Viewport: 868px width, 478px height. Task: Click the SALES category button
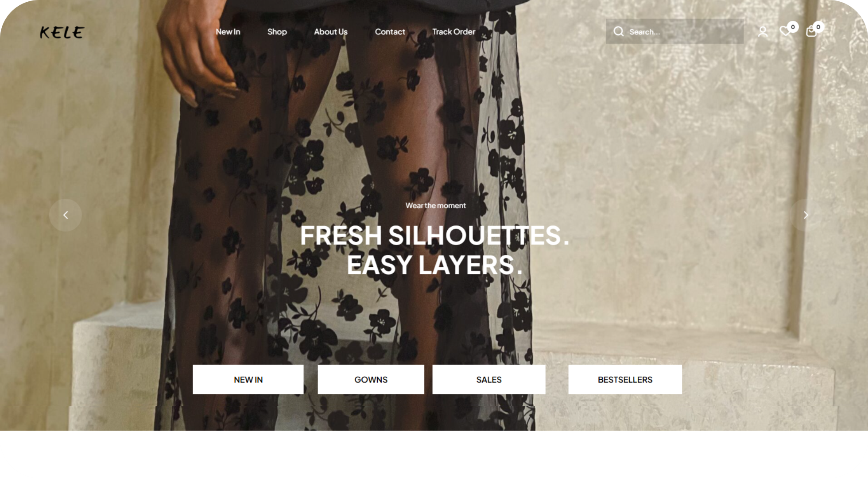pyautogui.click(x=489, y=379)
